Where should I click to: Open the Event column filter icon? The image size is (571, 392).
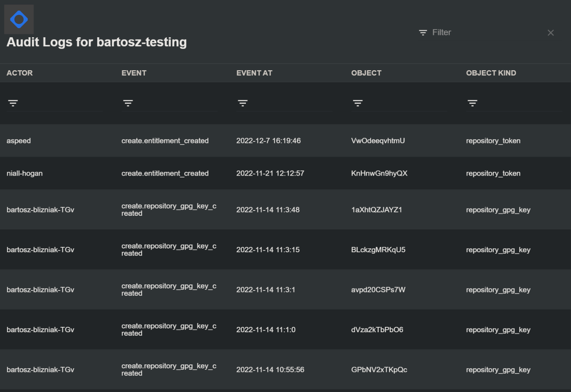pyautogui.click(x=128, y=103)
